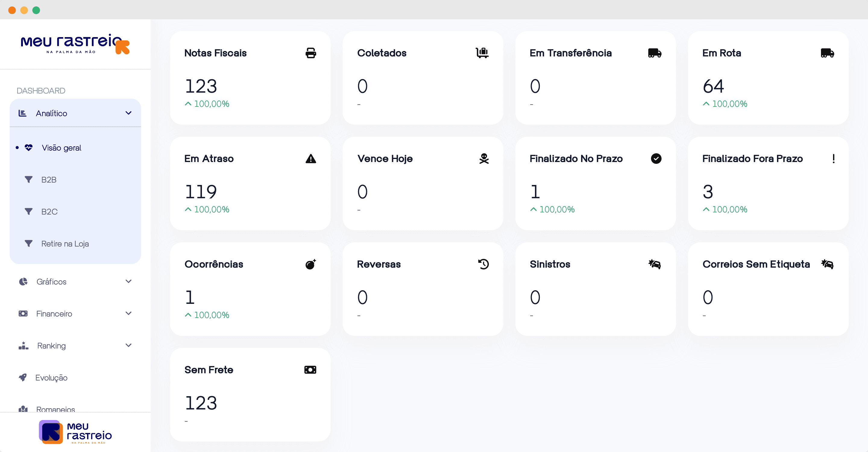
Task: Click the bomb icon on Ocorrências card
Action: click(x=310, y=264)
